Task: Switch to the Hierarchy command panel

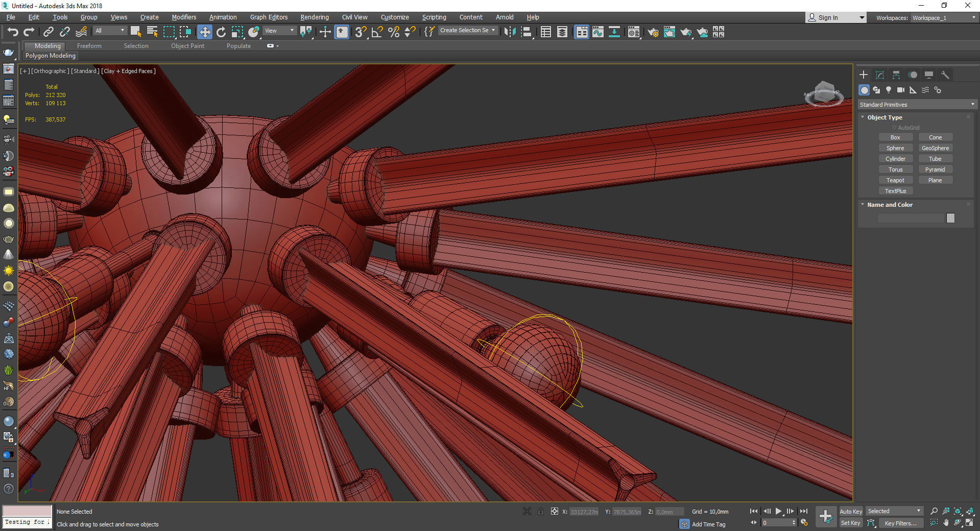Action: (896, 75)
